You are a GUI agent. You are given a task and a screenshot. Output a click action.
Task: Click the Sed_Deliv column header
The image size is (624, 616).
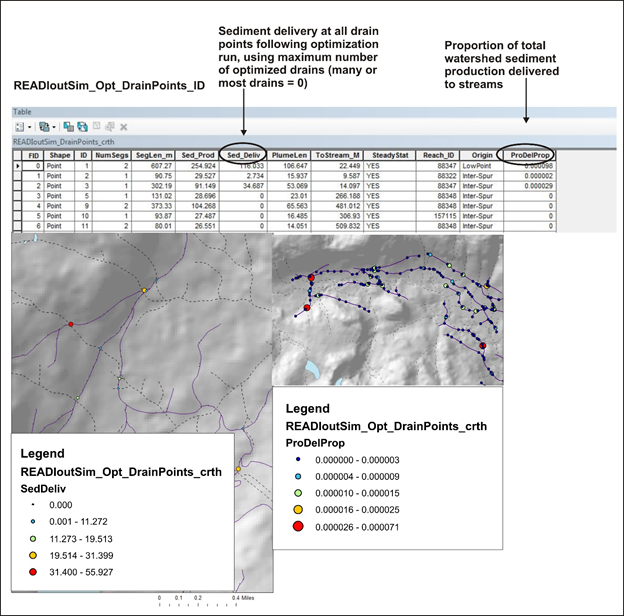[244, 155]
